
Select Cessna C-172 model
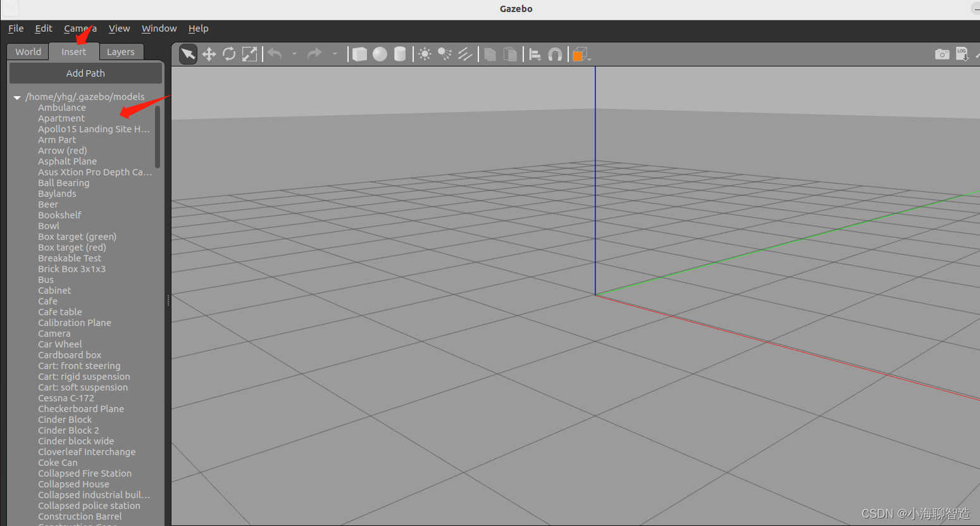[66, 398]
